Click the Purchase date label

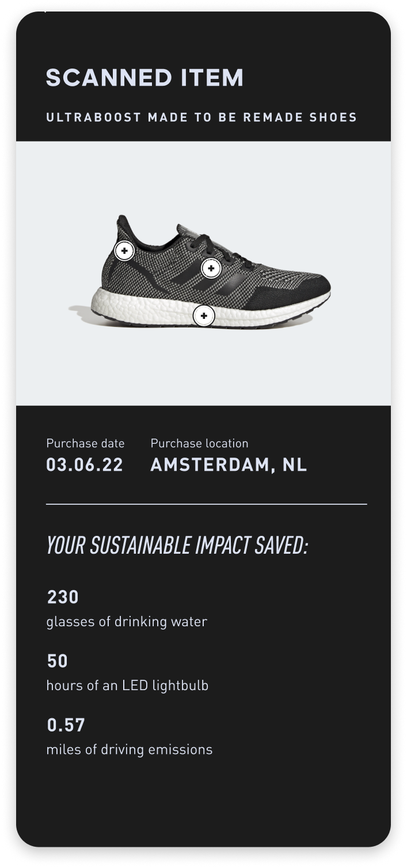(x=85, y=443)
